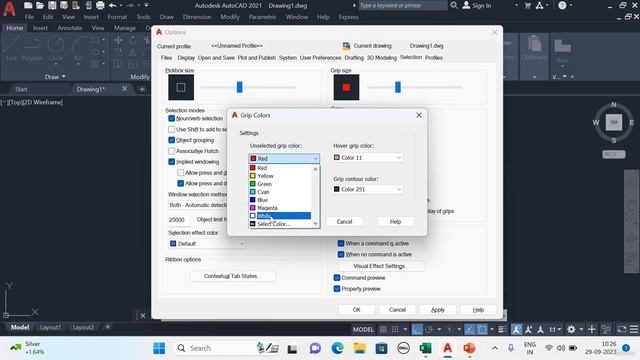Click the Grip size slider handle

(x=398, y=87)
